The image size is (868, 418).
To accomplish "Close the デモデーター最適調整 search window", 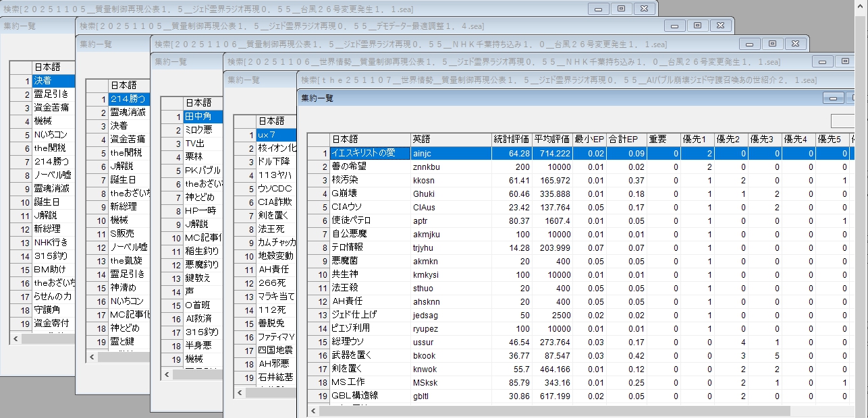I will pos(721,26).
